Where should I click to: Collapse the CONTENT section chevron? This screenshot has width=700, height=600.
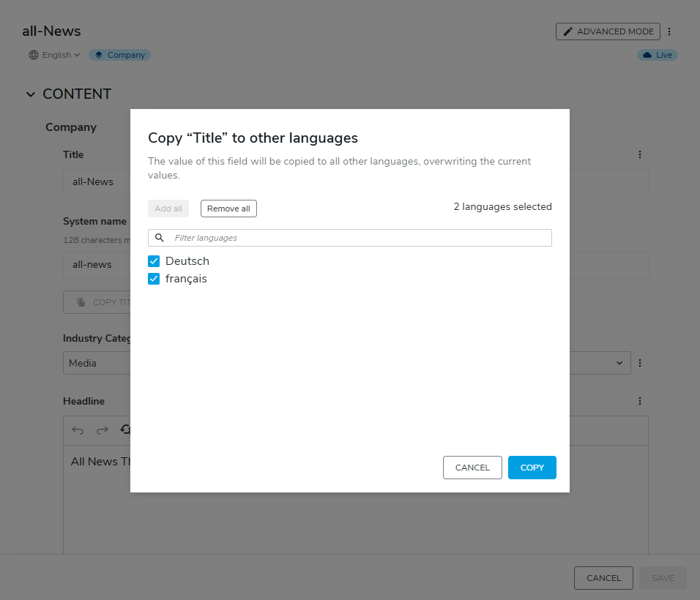tap(30, 94)
